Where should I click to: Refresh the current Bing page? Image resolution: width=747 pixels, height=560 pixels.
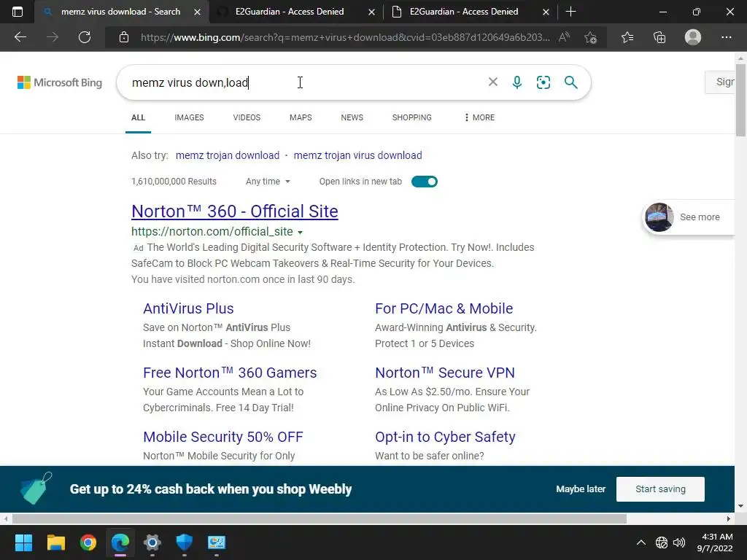click(x=85, y=37)
